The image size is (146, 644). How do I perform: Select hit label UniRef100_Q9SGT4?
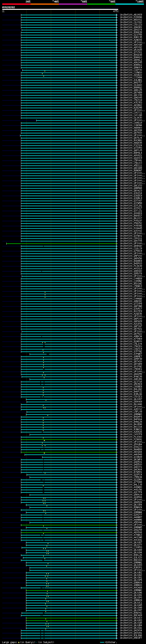pyautogui.click(x=131, y=30)
